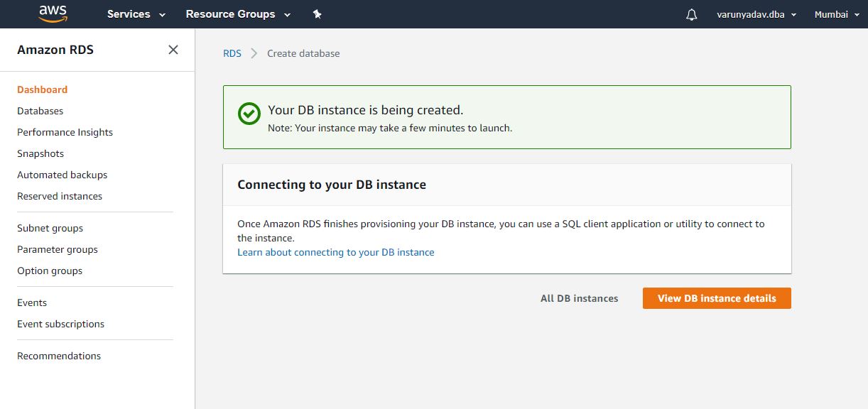Click the All DB instances button
868x409 pixels.
pyautogui.click(x=580, y=298)
